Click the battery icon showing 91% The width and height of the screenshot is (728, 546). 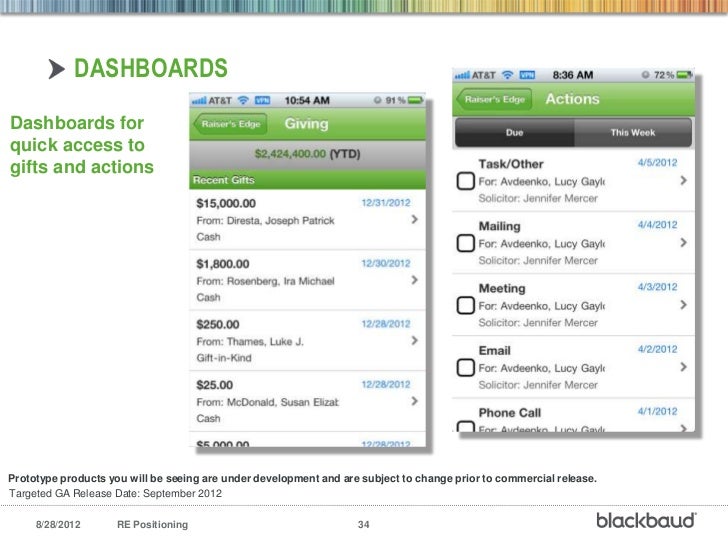pos(415,100)
